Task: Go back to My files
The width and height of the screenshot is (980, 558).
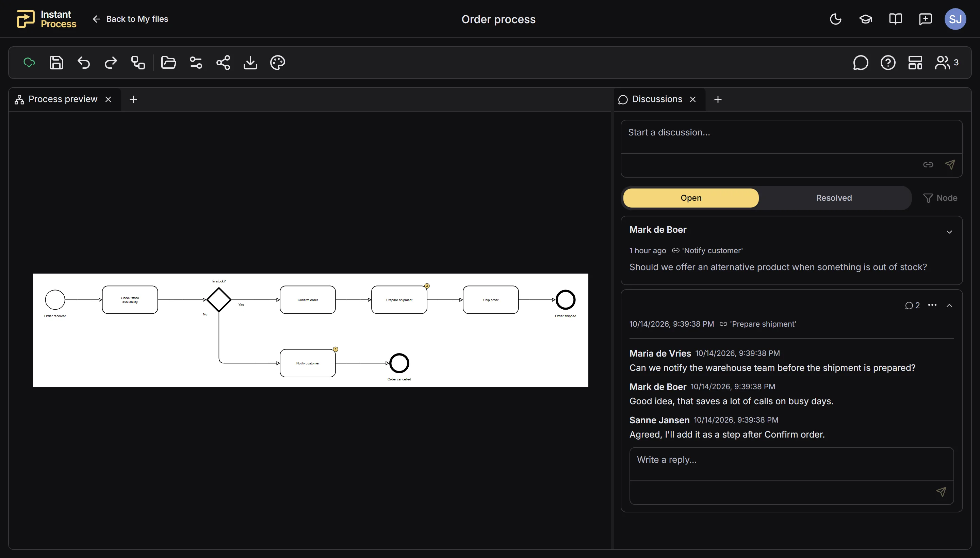Action: (130, 19)
